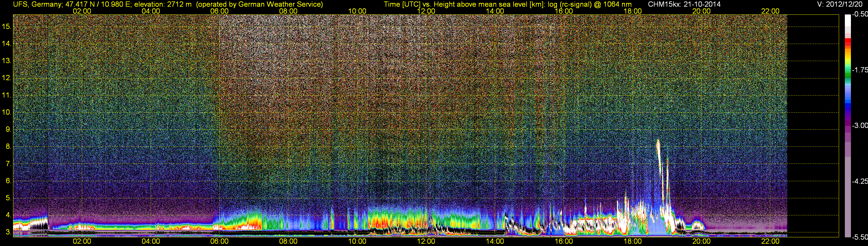Screen dimensions: 868x246
Task: Click the white segment of the colorbar
Action: pos(848,20)
